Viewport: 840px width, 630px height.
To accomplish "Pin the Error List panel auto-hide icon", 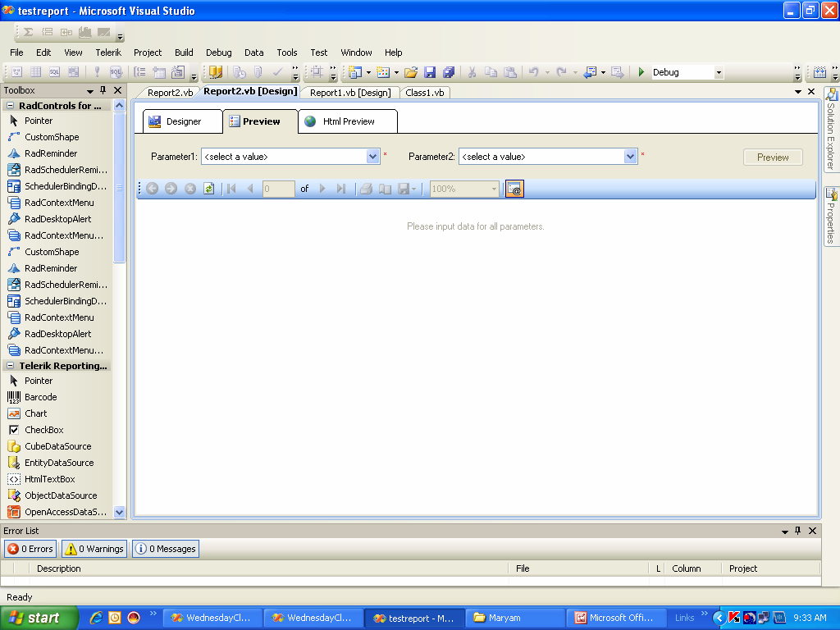I will pyautogui.click(x=798, y=531).
